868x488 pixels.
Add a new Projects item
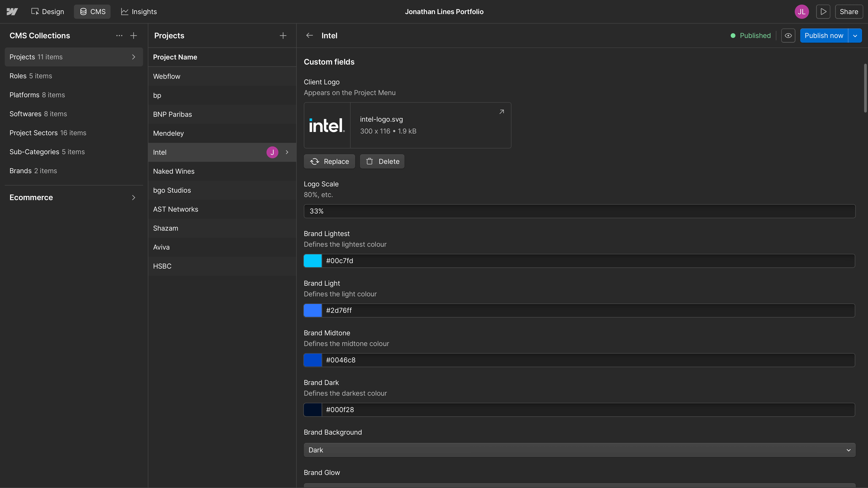[283, 36]
